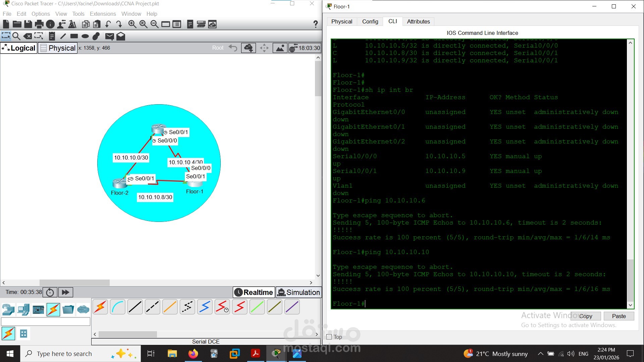The height and width of the screenshot is (362, 644).
Task: Click the Paste button
Action: (x=619, y=316)
